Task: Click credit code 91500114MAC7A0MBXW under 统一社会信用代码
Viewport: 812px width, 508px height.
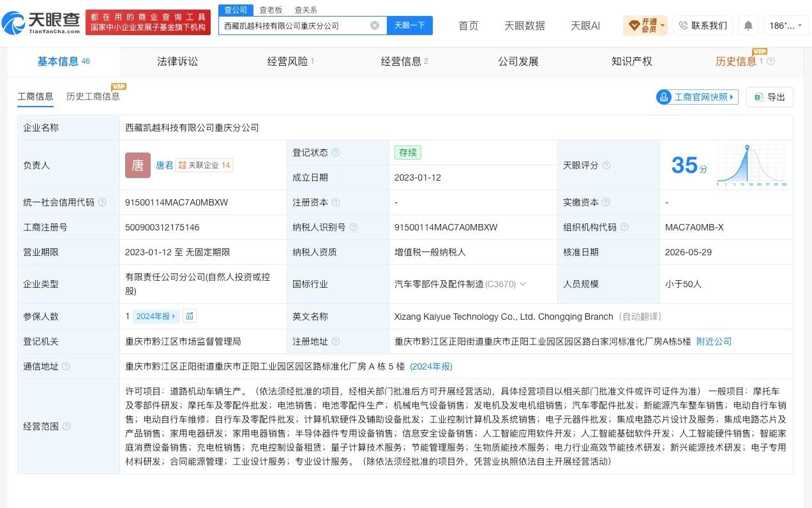Action: point(177,202)
